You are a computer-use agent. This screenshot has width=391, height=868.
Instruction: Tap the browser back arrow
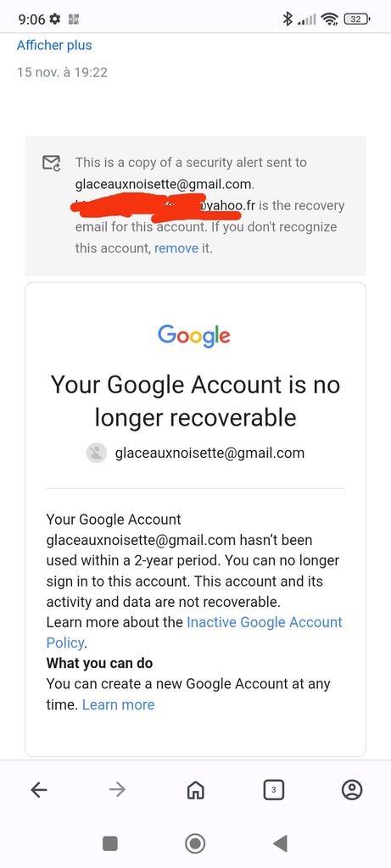coord(39,790)
